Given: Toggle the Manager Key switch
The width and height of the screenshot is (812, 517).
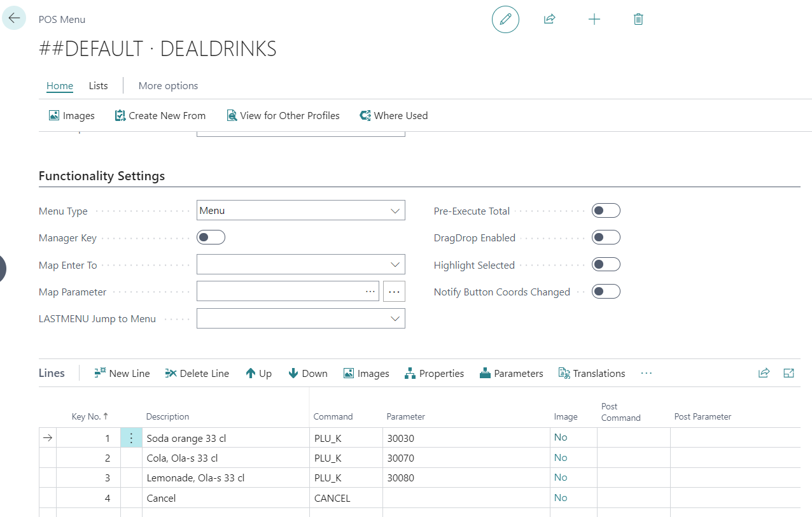Looking at the screenshot, I should point(211,237).
